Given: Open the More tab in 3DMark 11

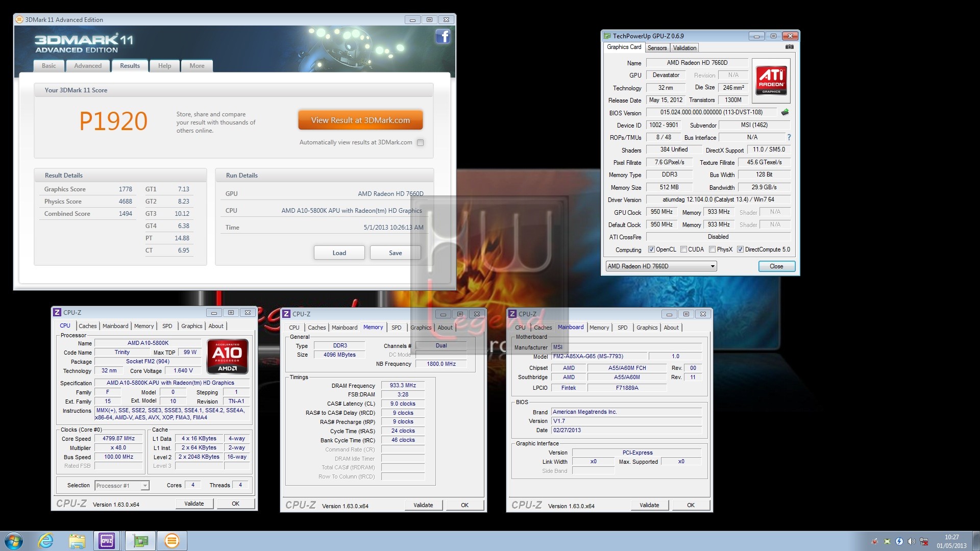Looking at the screenshot, I should click(x=197, y=66).
